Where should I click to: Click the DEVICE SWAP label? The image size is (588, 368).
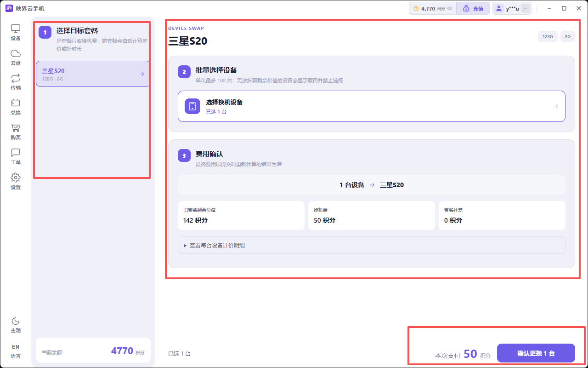tap(186, 28)
